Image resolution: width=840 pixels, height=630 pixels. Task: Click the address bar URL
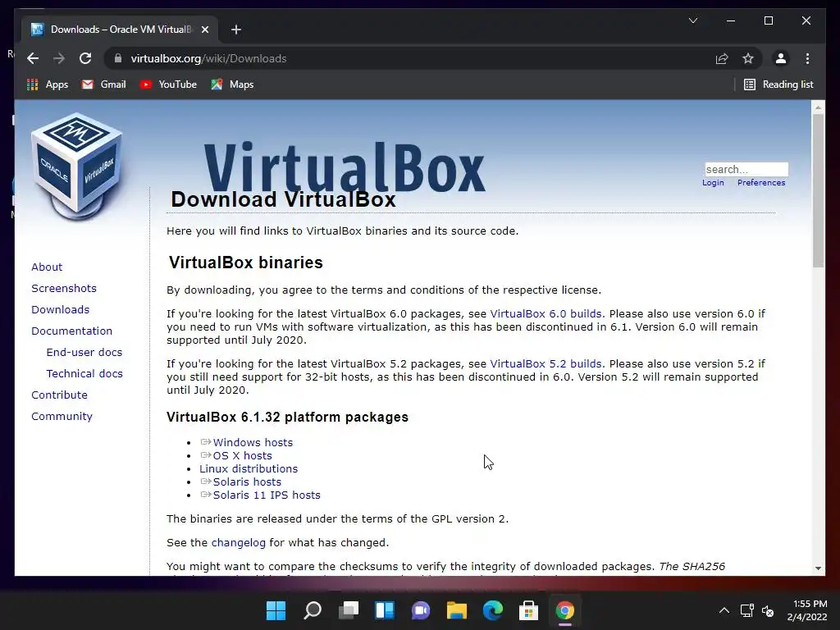[x=208, y=58]
